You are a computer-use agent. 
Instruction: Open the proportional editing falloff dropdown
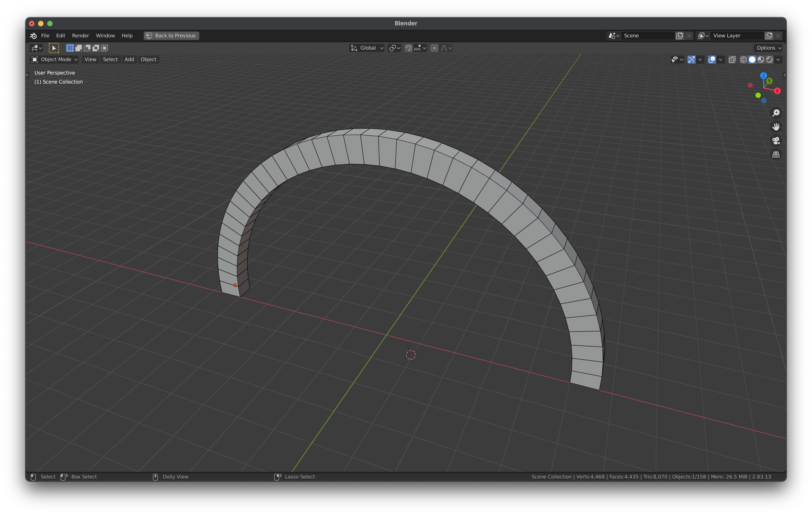click(446, 48)
